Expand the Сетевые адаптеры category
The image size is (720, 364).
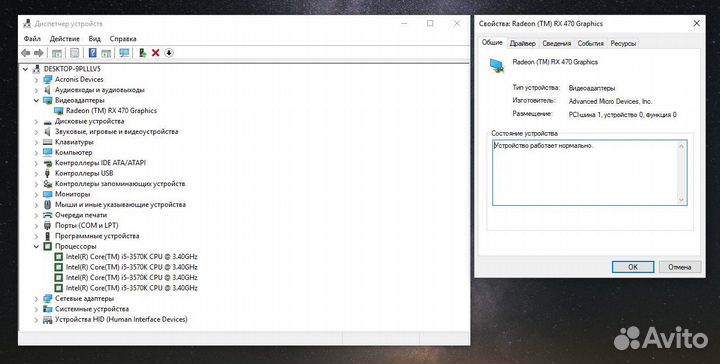36,299
